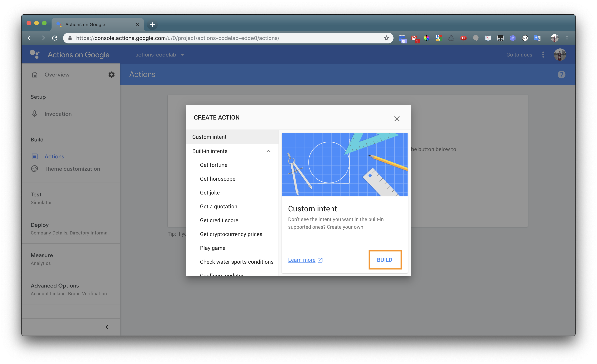Click the BUILD button
Viewport: 597px width, 364px height.
(x=384, y=260)
